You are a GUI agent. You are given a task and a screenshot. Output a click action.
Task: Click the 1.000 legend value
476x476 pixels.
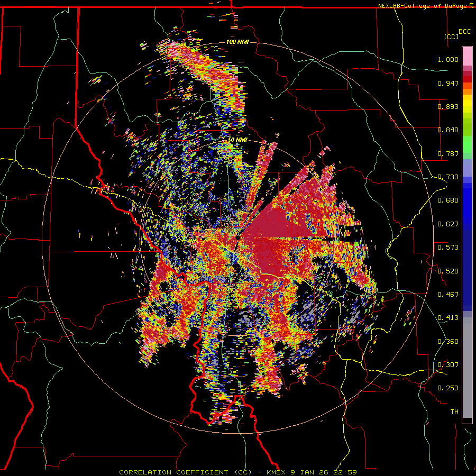pyautogui.click(x=448, y=59)
